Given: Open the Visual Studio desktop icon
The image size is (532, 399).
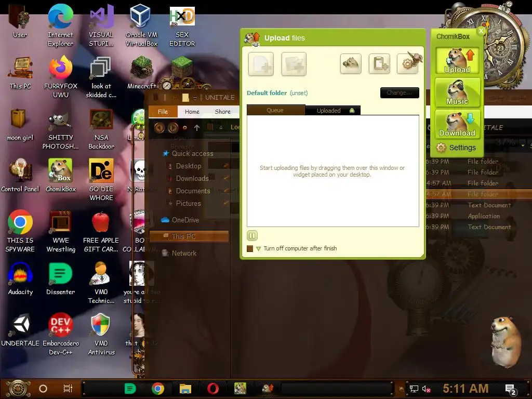Looking at the screenshot, I should [x=101, y=26].
